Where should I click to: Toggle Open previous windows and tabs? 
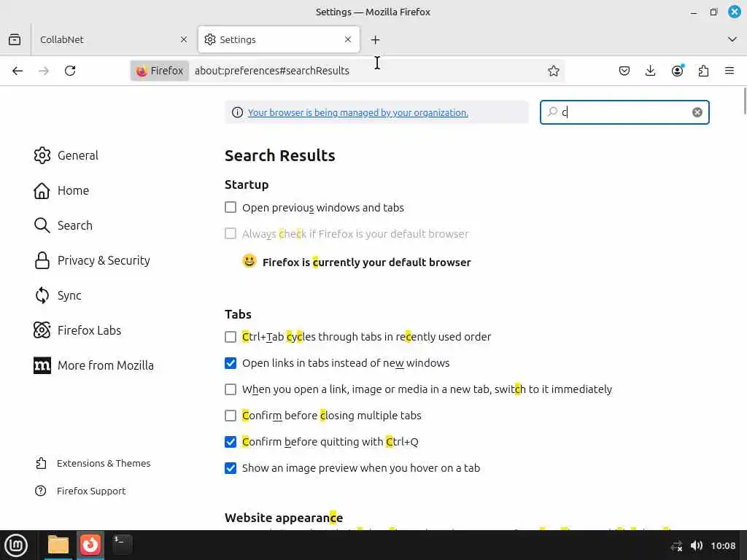[231, 207]
